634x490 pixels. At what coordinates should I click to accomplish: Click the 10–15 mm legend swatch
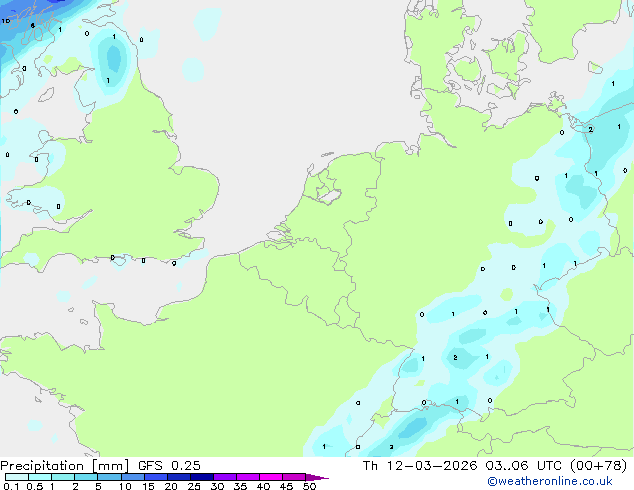[x=132, y=477]
